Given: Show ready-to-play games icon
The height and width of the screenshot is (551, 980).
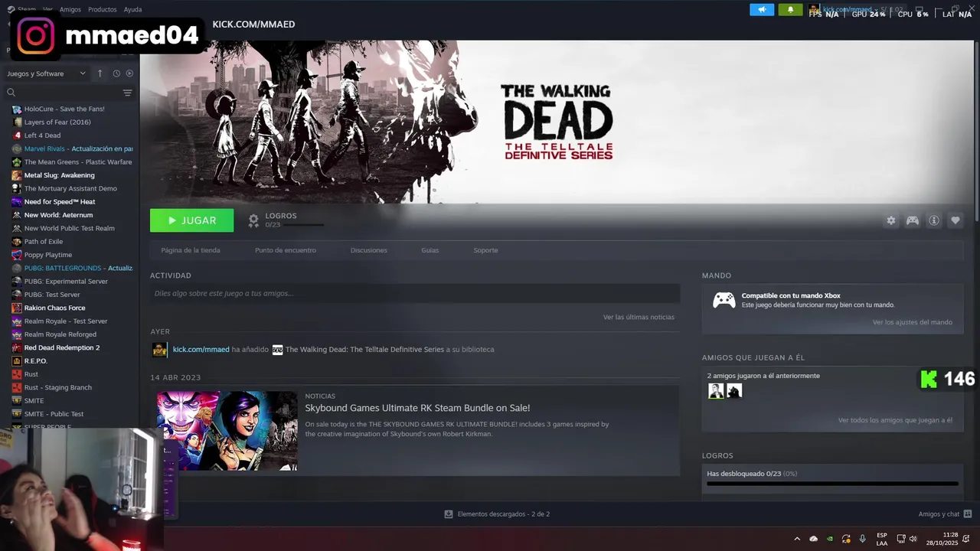Looking at the screenshot, I should (129, 73).
